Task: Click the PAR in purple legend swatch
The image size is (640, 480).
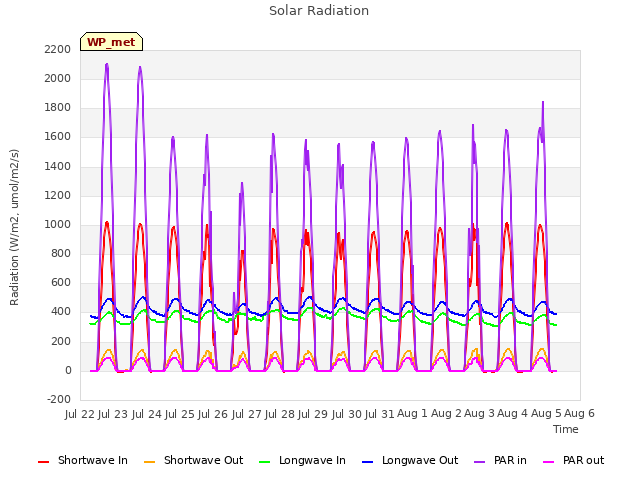Action: (480, 462)
